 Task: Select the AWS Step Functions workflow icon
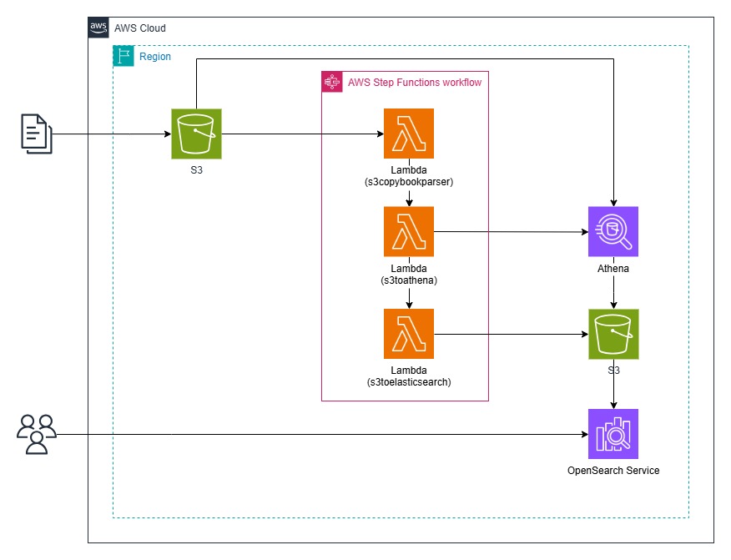click(332, 82)
